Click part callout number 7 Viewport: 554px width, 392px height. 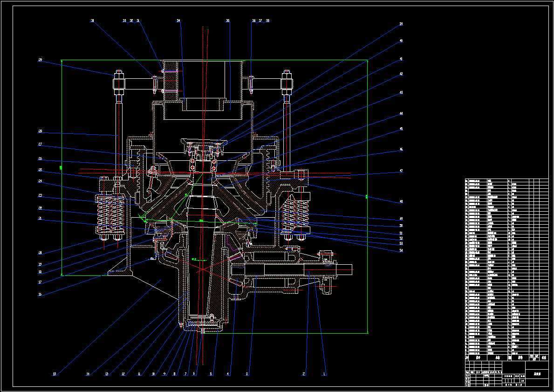tap(185, 374)
